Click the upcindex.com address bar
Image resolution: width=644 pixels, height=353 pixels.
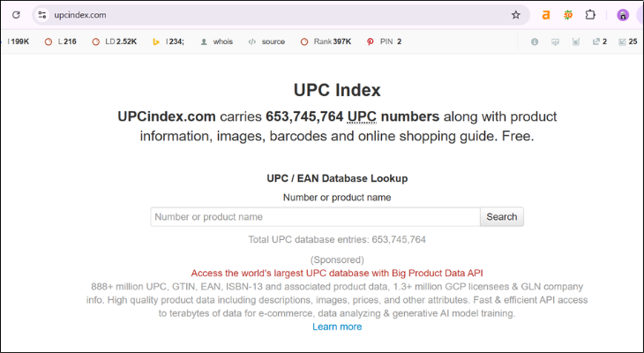coord(280,15)
